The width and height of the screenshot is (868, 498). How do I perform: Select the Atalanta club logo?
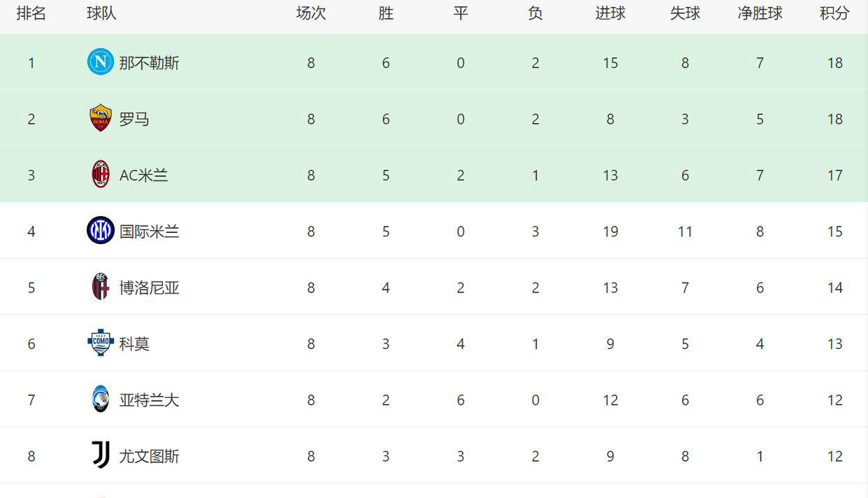(101, 399)
